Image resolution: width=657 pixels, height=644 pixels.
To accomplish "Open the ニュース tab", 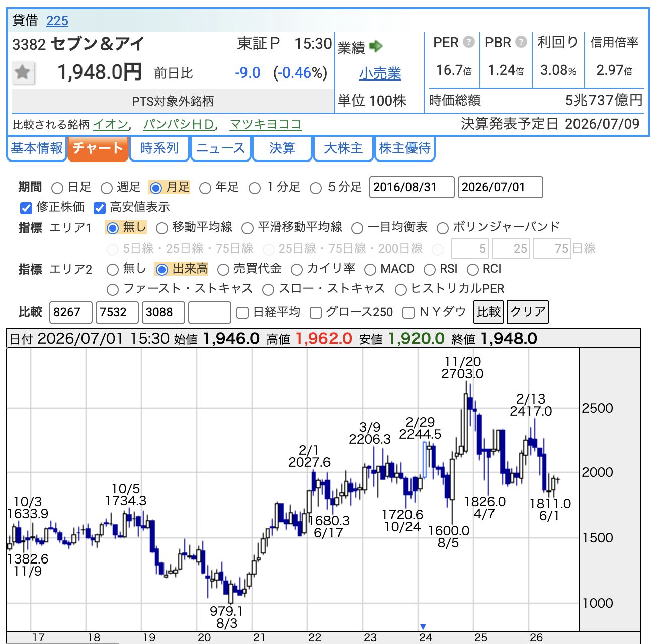I will click(221, 148).
